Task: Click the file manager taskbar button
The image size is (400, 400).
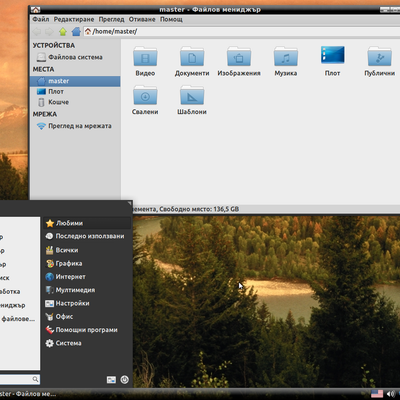Action: 28,394
